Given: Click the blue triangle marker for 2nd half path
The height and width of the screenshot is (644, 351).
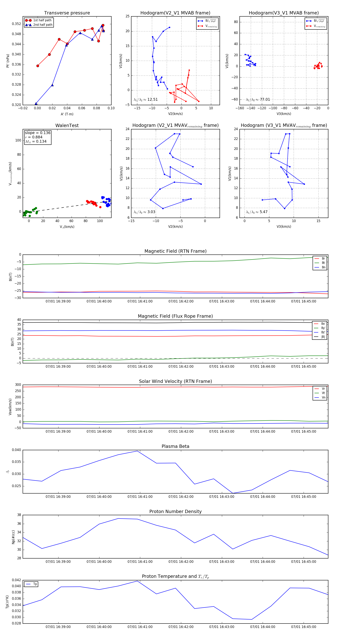Looking at the screenshot, I should coord(28,25).
